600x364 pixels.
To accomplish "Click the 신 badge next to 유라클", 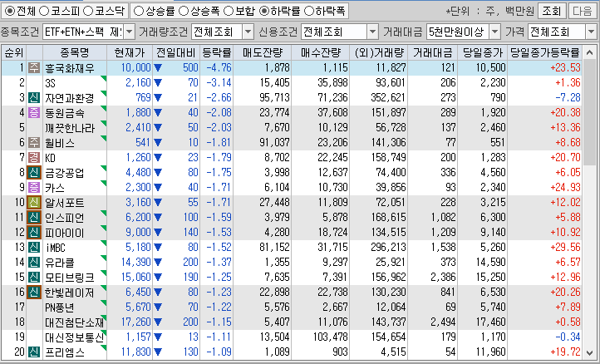I will (34, 262).
